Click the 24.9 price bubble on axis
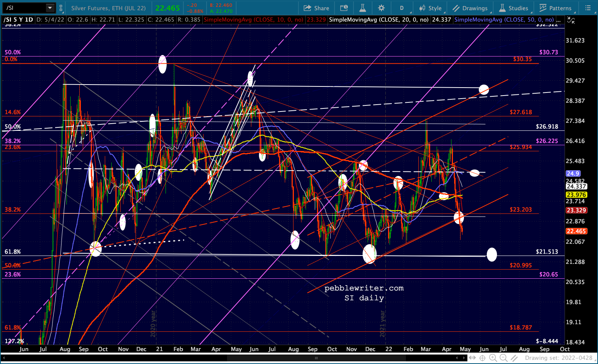Viewport: 598px width, 364px height. (x=573, y=173)
